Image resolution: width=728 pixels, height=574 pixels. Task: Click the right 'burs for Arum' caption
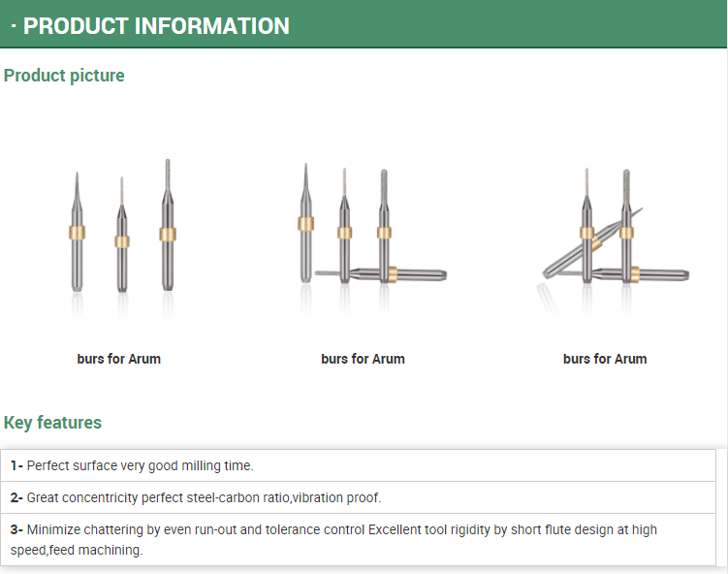(x=605, y=359)
